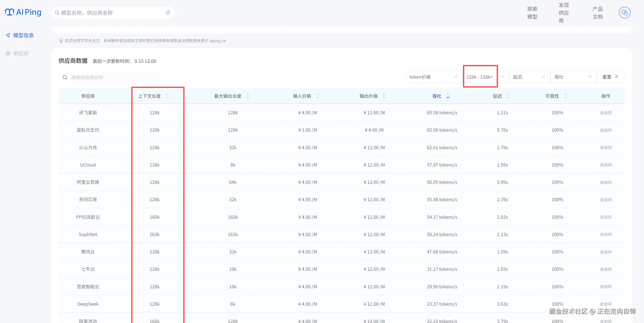
Task: Click the 供应商 sidebar group icon
Action: (x=8, y=54)
